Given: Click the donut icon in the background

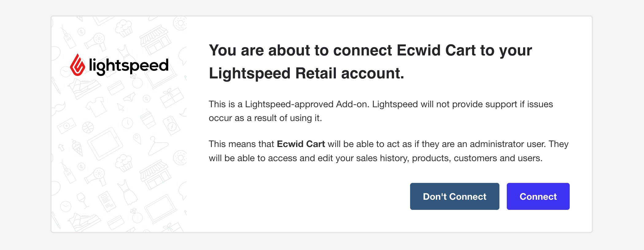Looking at the screenshot, I should [x=180, y=158].
